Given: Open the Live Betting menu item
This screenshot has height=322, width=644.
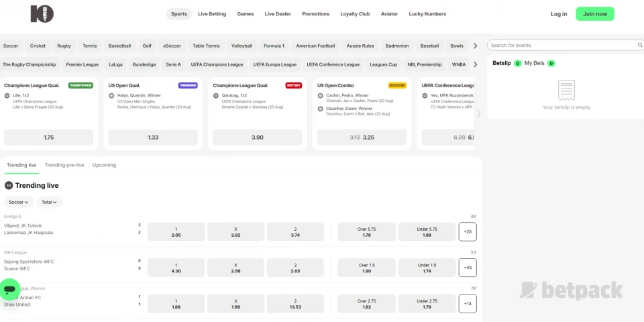Looking at the screenshot, I should (x=212, y=14).
